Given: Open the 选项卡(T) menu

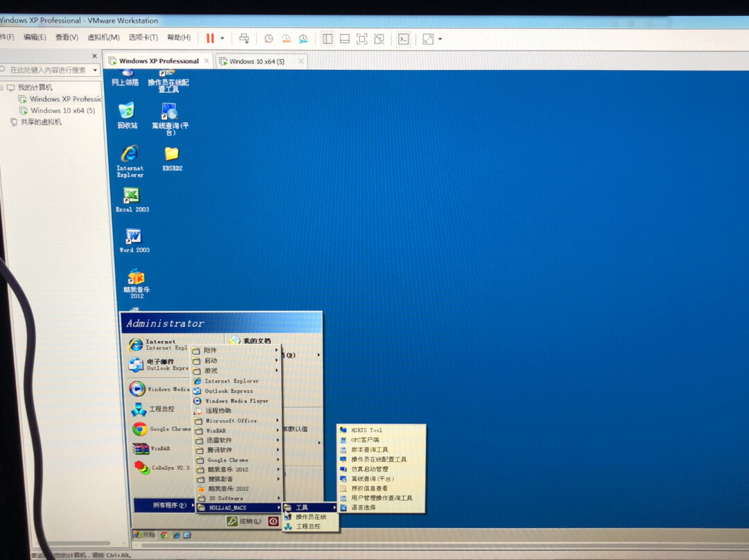Looking at the screenshot, I should 143,37.
